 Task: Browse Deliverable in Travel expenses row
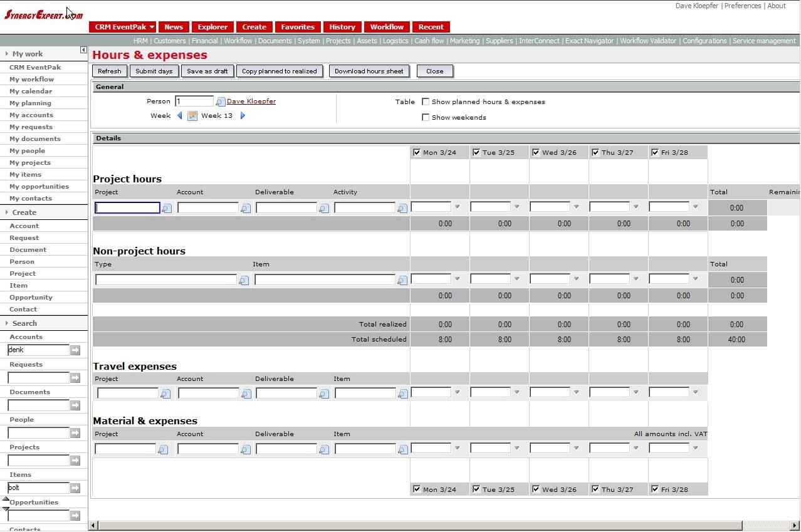point(324,394)
